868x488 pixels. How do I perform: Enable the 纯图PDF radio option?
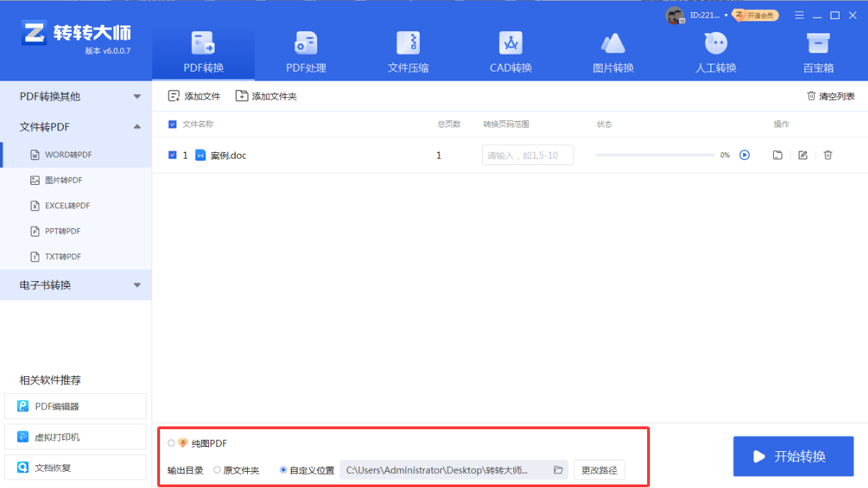pyautogui.click(x=171, y=443)
